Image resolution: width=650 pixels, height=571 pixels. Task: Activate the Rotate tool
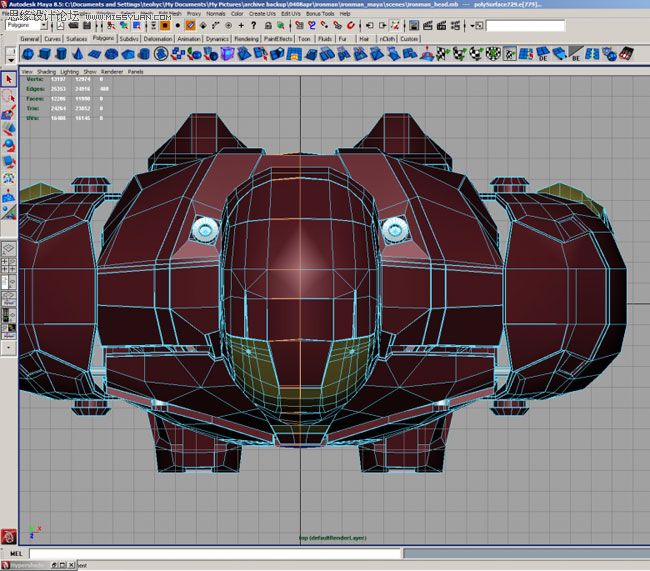[8, 145]
